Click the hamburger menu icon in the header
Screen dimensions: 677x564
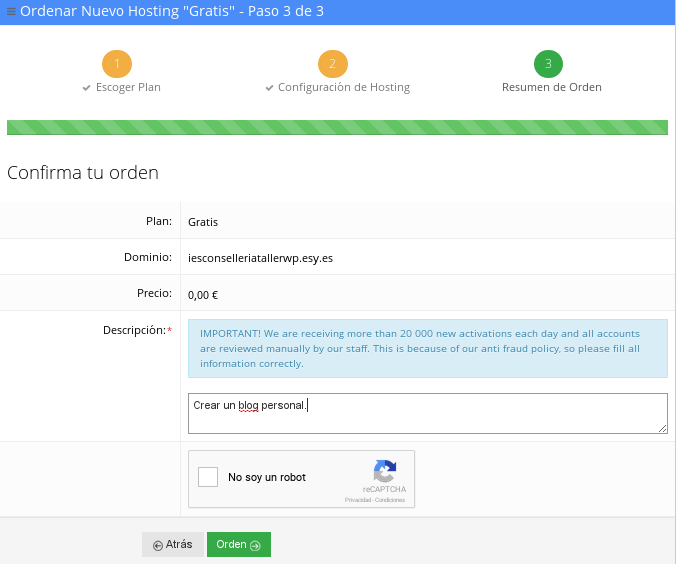(x=11, y=12)
